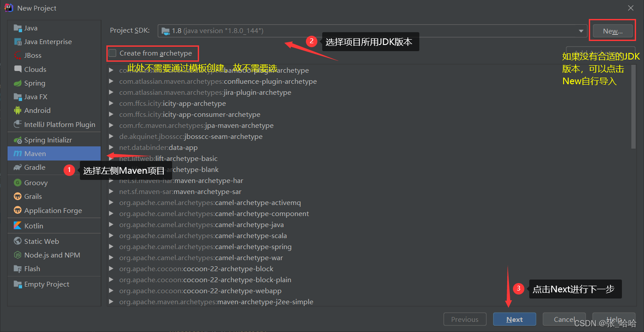
Task: Click the Kotlin K icon
Action: click(18, 226)
